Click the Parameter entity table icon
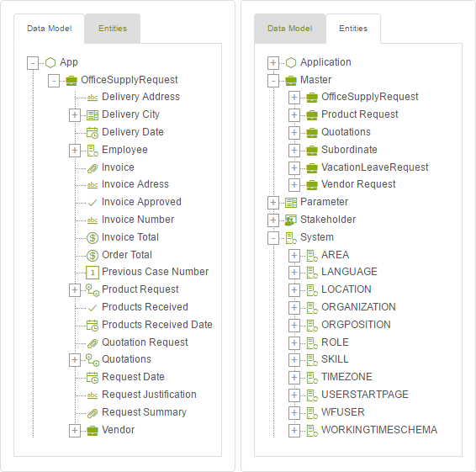This screenshot has width=476, height=472. point(291,203)
